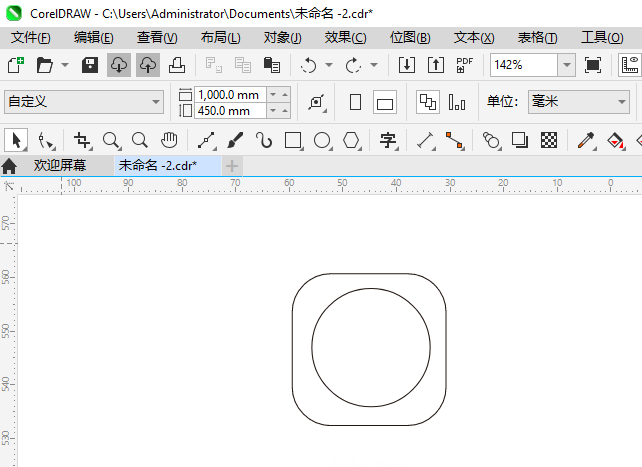Increase page height with stepper arrow
Viewport: 642px width, 467px height.
[285, 111]
